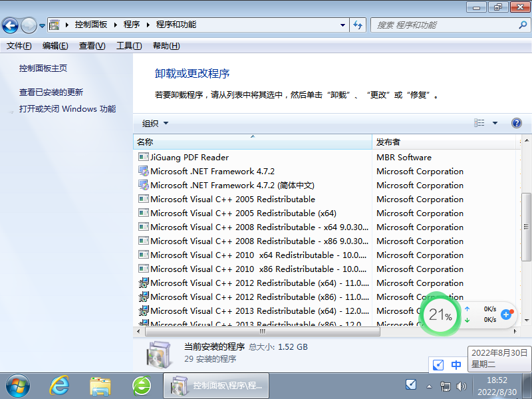
Task: Select Visual C++ 2008 x64 9.0.30 icon
Action: 144,227
